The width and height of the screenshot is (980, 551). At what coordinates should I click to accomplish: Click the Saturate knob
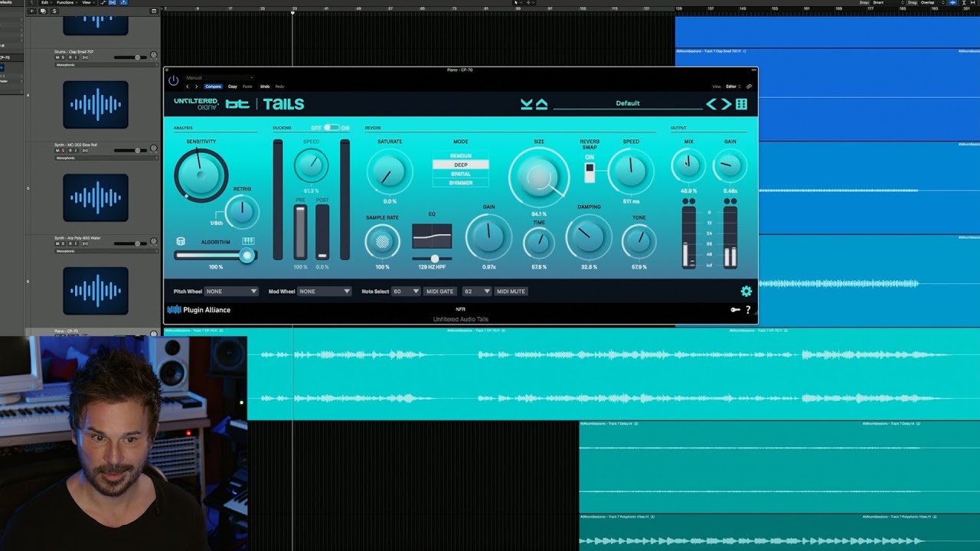click(390, 171)
